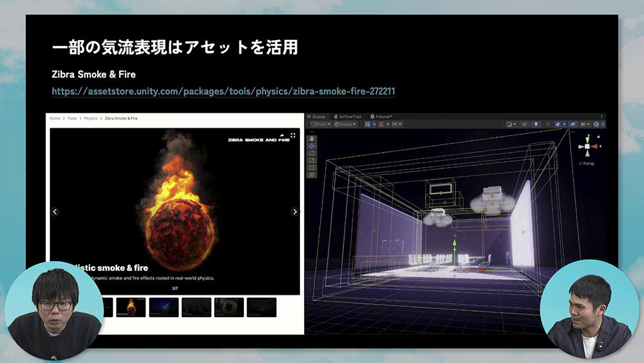Open the Global handle rotation dropdown
Screen dimensions: 644x363
pos(345,124)
